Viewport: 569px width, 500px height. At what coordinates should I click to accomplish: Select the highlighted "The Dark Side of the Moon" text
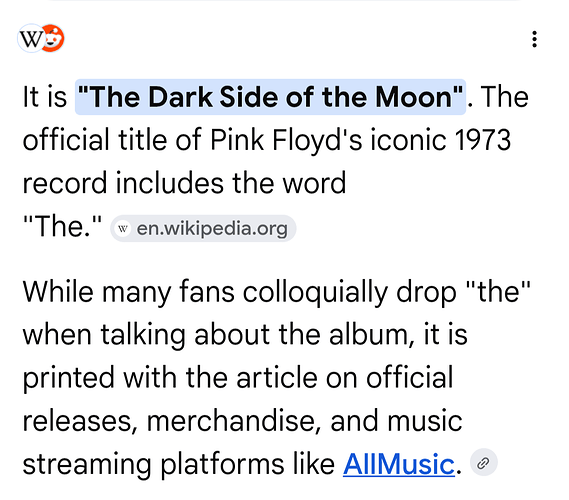(x=270, y=97)
